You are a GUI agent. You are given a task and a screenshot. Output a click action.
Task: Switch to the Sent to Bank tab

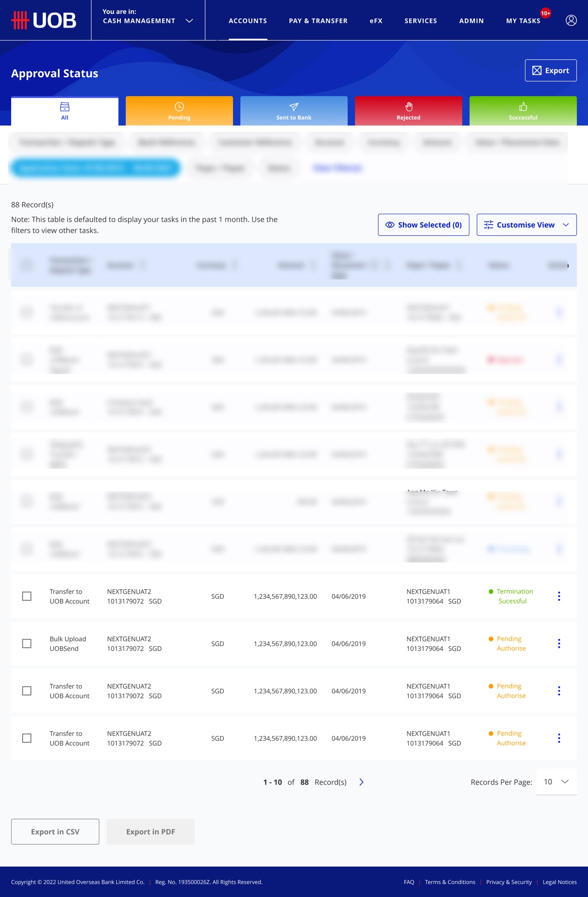tap(294, 111)
